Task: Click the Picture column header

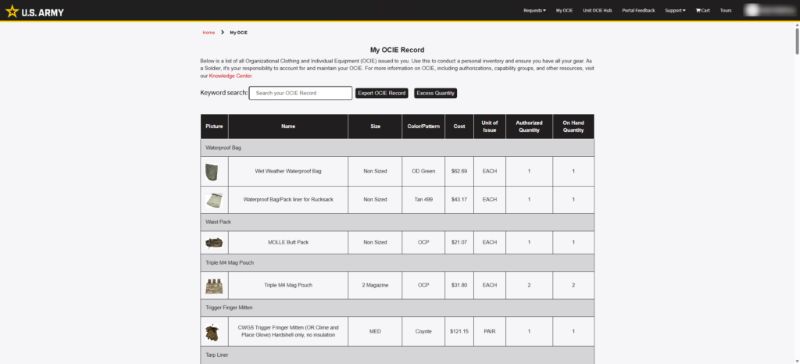Action: 214,127
